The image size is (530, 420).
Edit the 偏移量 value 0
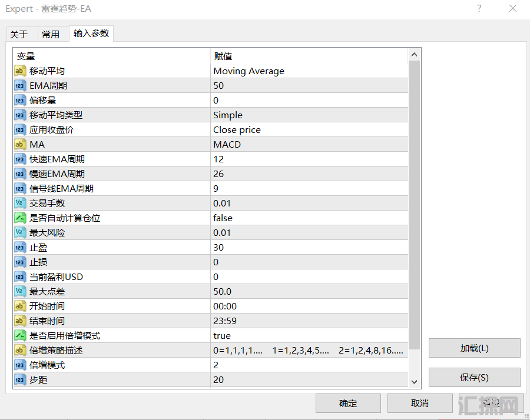309,100
